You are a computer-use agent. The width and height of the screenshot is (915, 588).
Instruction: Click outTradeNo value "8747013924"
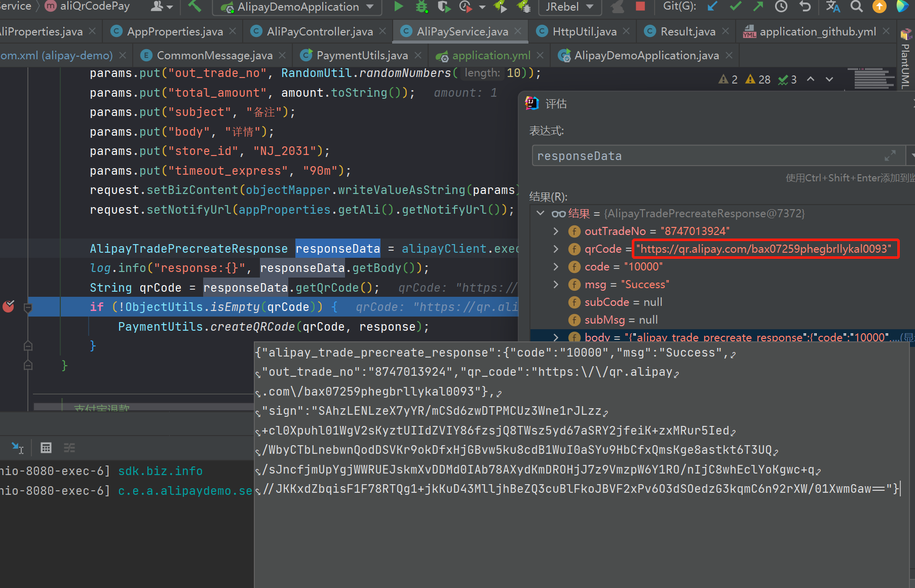695,231
